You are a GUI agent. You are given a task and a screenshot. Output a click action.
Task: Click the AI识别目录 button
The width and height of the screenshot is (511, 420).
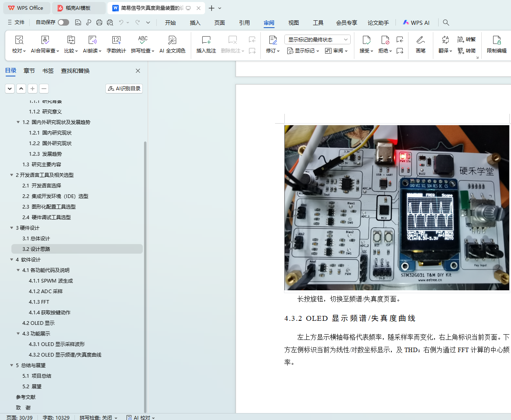click(x=124, y=89)
